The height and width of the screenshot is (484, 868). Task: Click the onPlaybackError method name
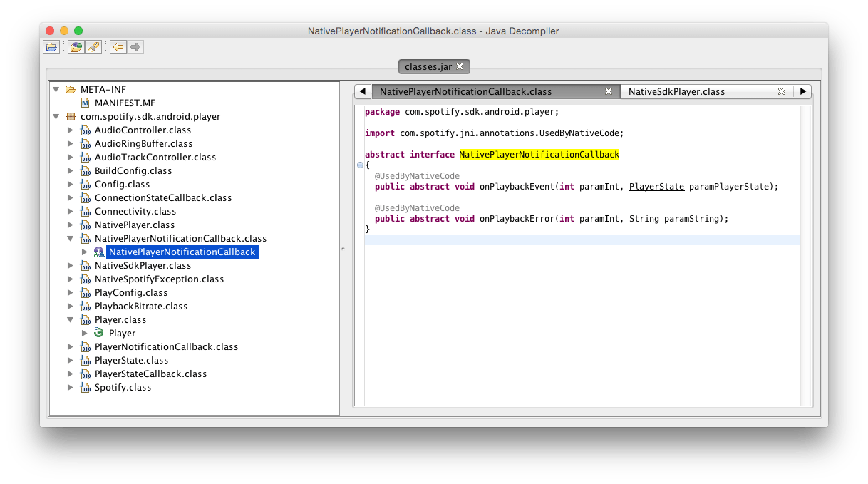pyautogui.click(x=517, y=219)
